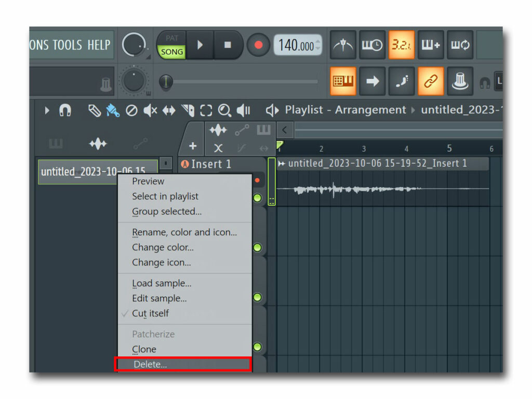Click the 140.000 tempo field
Image resolution: width=532 pixels, height=399 pixels.
[x=296, y=45]
